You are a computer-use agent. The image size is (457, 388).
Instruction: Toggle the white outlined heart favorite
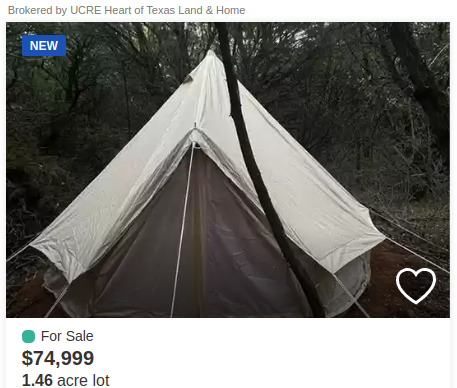[416, 285]
